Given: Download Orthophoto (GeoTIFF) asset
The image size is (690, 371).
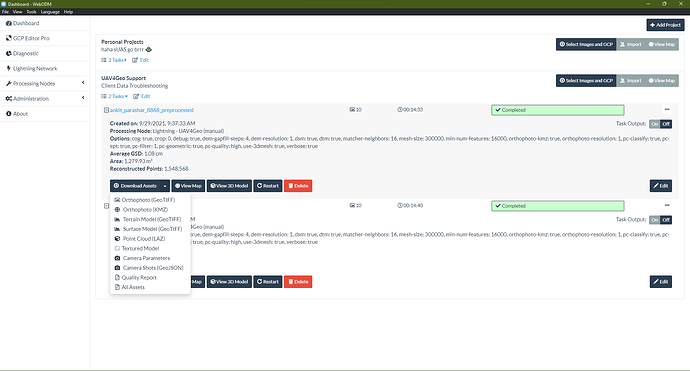Looking at the screenshot, I should point(150,200).
